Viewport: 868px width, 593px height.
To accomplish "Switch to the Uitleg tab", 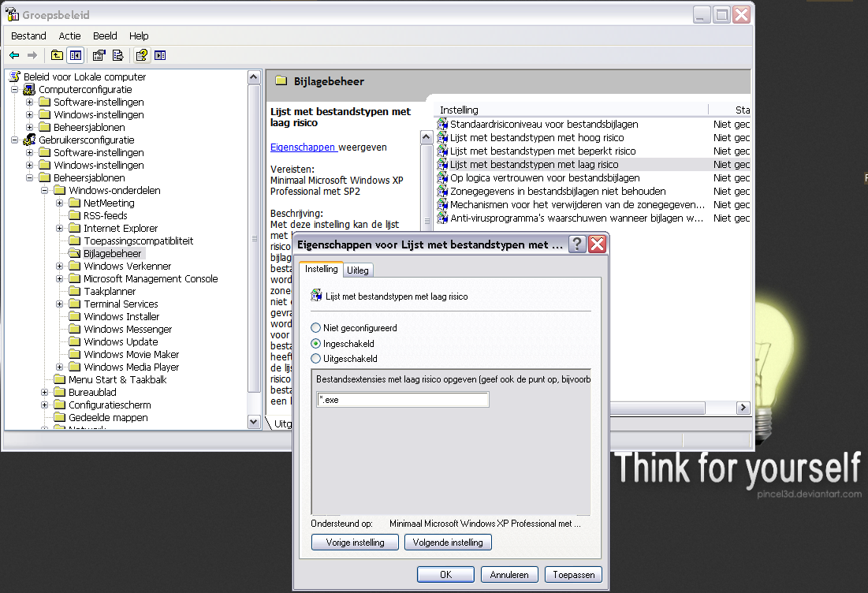I will tap(358, 270).
